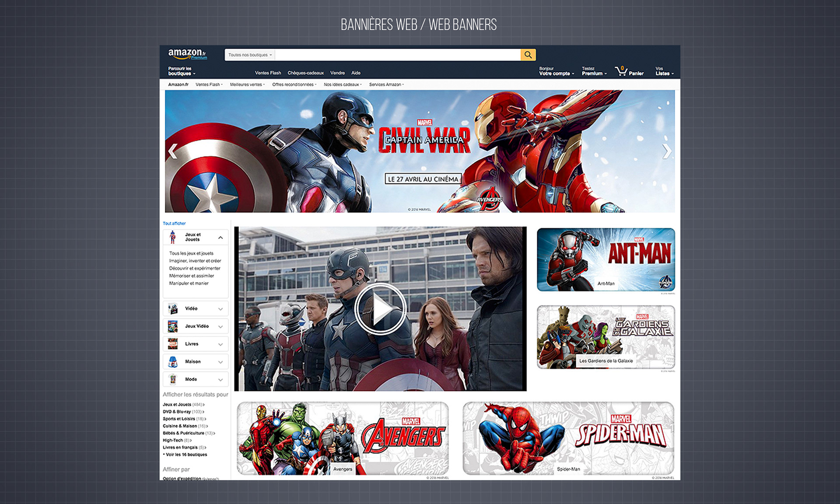Open the Panier shopping cart
Screen dimensions: 840x504
click(629, 71)
